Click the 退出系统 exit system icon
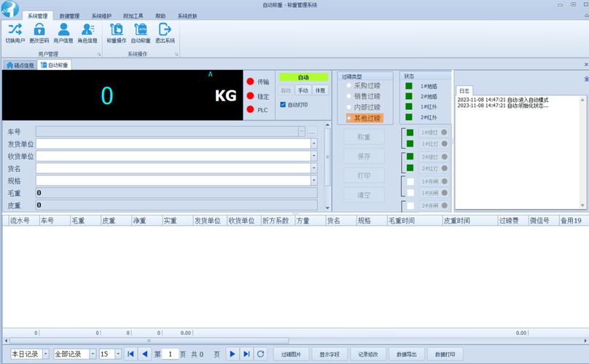This screenshot has width=589, height=364. click(165, 30)
